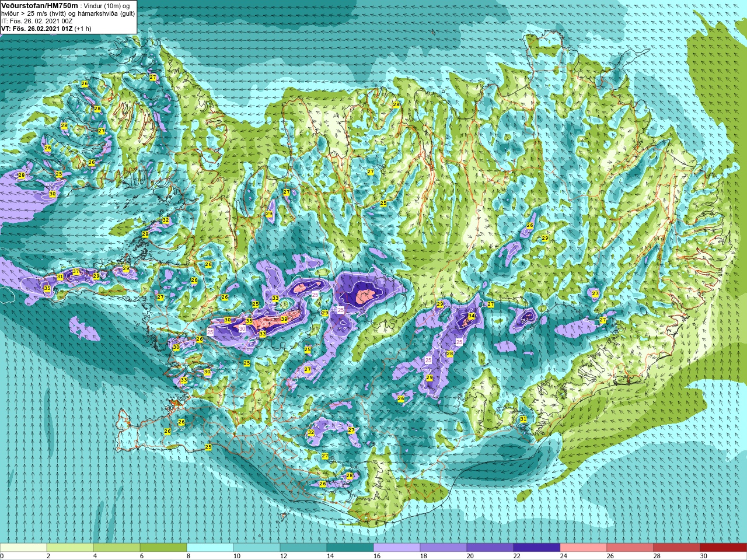This screenshot has height=560, width=747.
Task: Click the legend tick label '16'
Action: (x=376, y=556)
